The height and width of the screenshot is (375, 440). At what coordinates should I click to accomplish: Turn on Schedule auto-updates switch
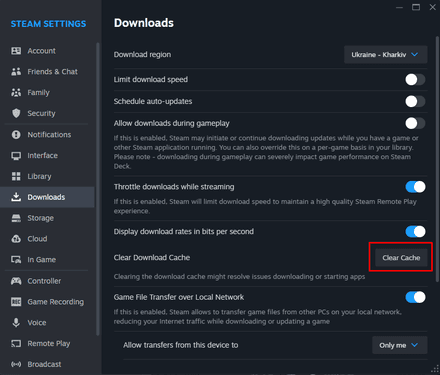(x=415, y=101)
